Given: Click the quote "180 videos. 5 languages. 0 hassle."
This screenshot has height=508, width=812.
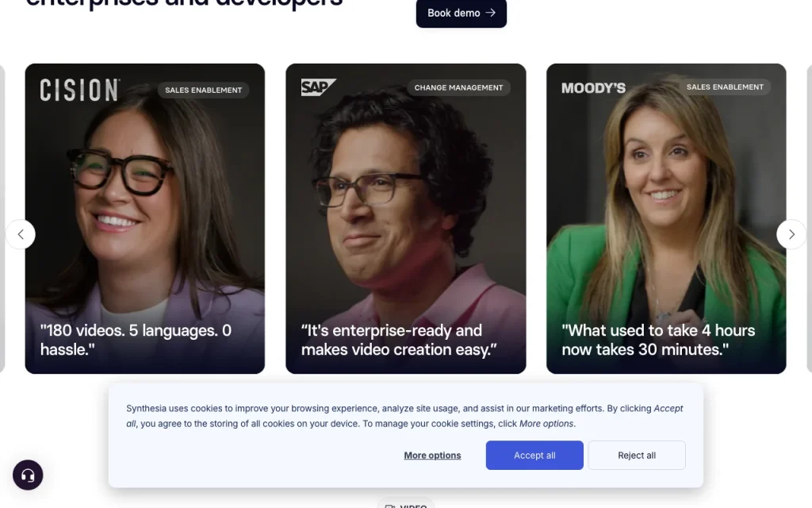Looking at the screenshot, I should (x=136, y=340).
